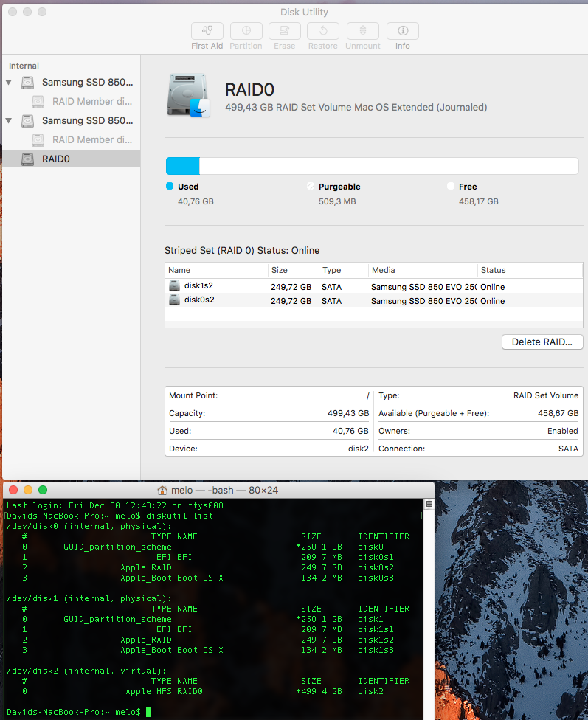Click the Available value 458,67 GB
Screen dimensions: 588x720
558,413
